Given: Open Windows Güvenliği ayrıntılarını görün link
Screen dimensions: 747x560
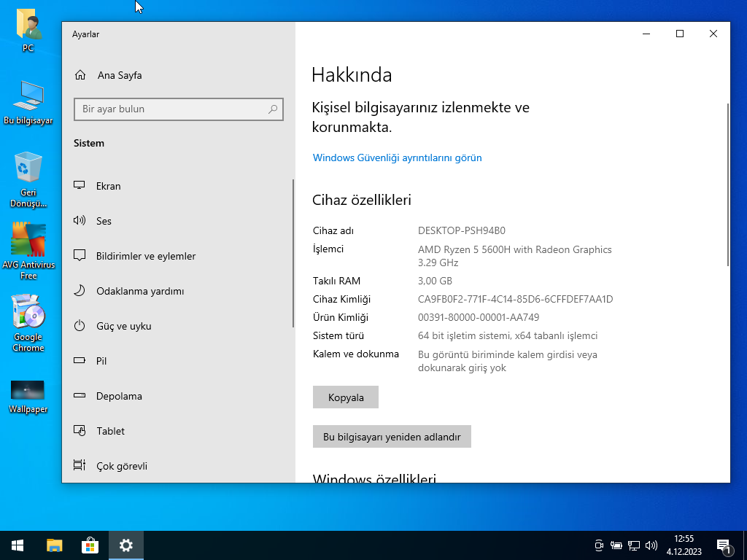Looking at the screenshot, I should pyautogui.click(x=397, y=157).
